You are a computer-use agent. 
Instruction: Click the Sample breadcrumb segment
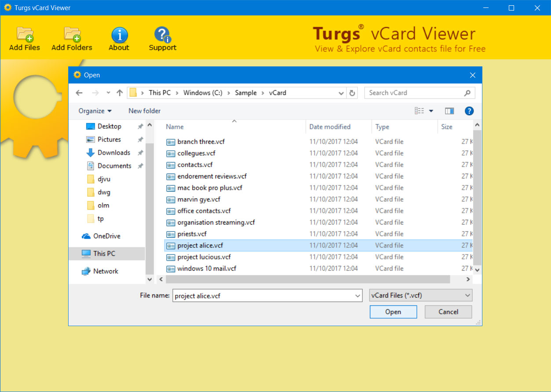[x=246, y=93]
